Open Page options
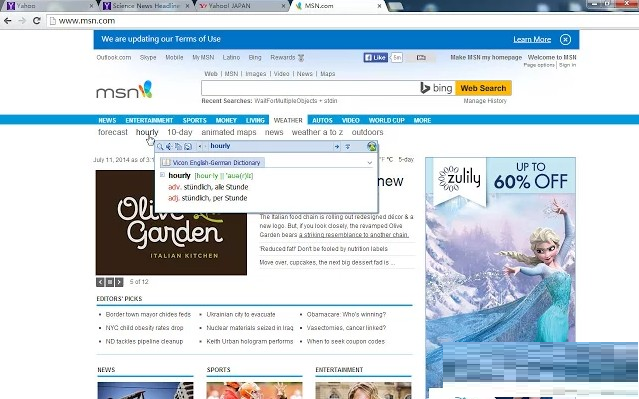The width and height of the screenshot is (639, 399). coord(539,65)
